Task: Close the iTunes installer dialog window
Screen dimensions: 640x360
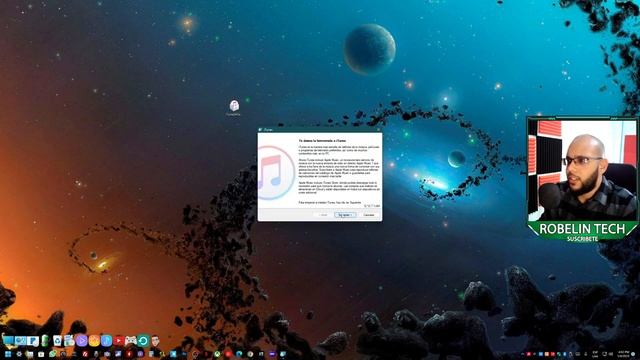Action: [x=378, y=129]
